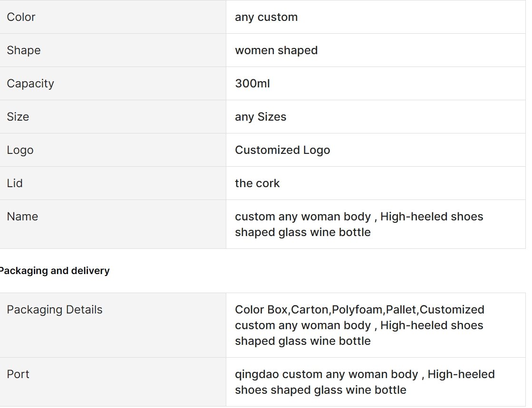
Task: Click the Name row label
Action: coord(22,216)
